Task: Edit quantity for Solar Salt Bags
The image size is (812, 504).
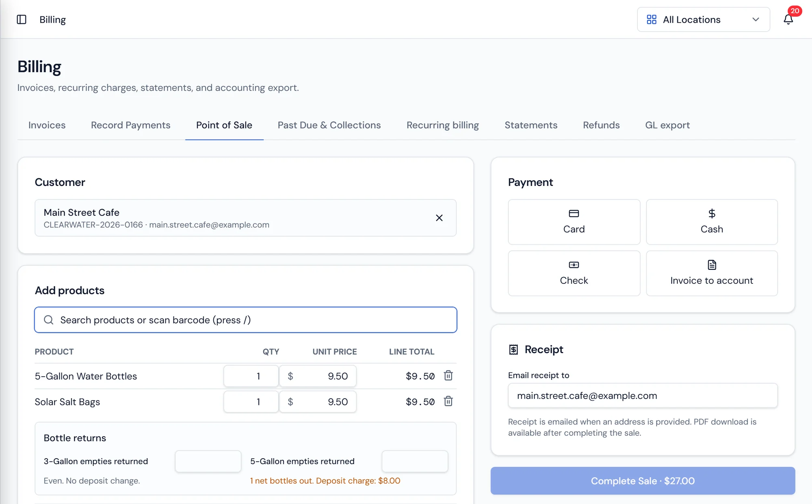Action: 251,401
